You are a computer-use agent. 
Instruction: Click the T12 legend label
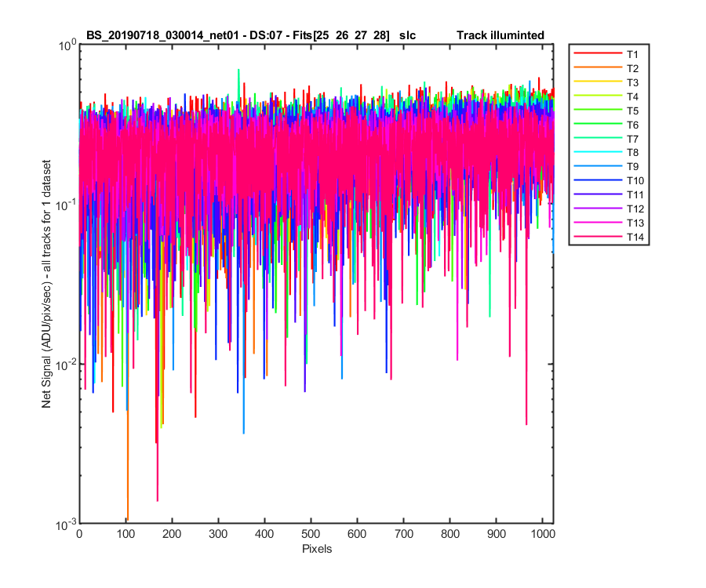pyautogui.click(x=635, y=209)
